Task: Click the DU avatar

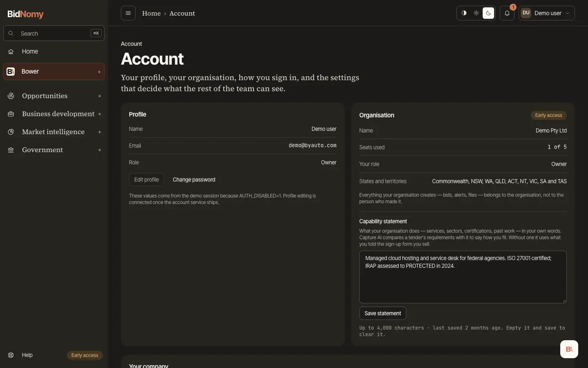Action: tap(526, 13)
